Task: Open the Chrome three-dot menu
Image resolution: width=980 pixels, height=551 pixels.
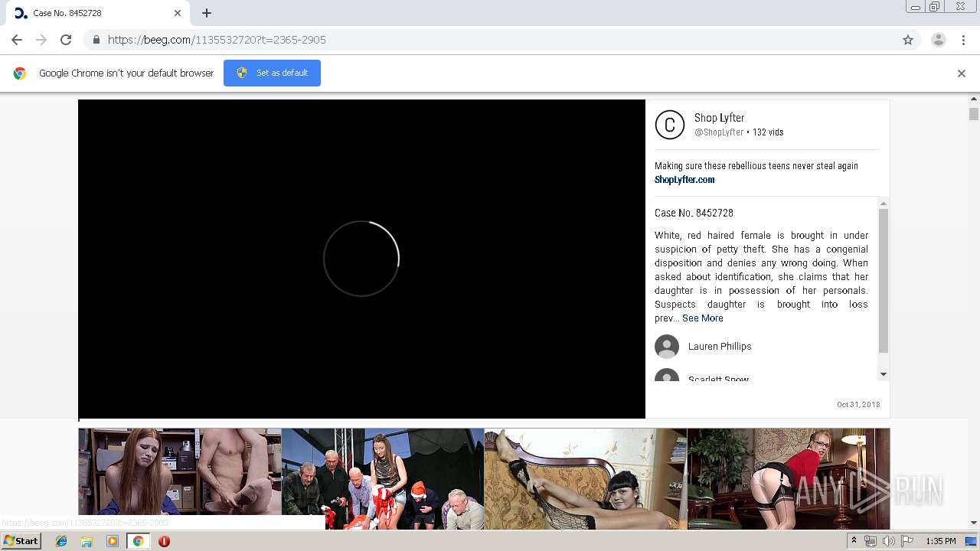Action: coord(963,40)
